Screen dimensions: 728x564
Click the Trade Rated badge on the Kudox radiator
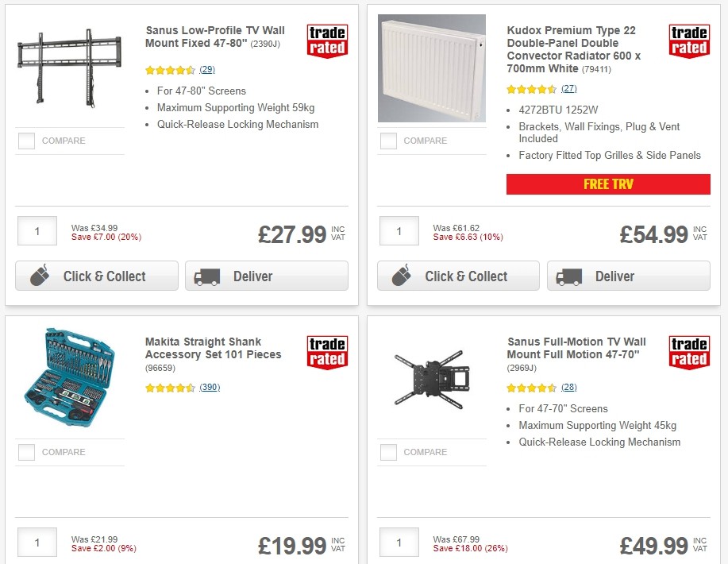pyautogui.click(x=689, y=40)
